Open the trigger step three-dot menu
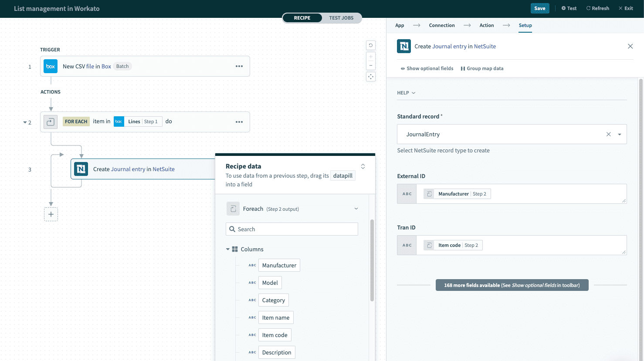This screenshot has width=644, height=361. point(239,66)
